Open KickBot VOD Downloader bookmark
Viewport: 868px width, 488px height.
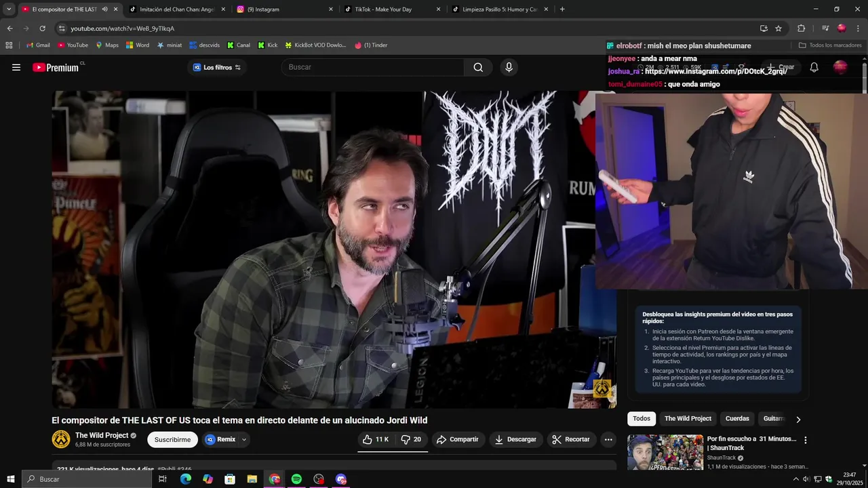pos(315,45)
